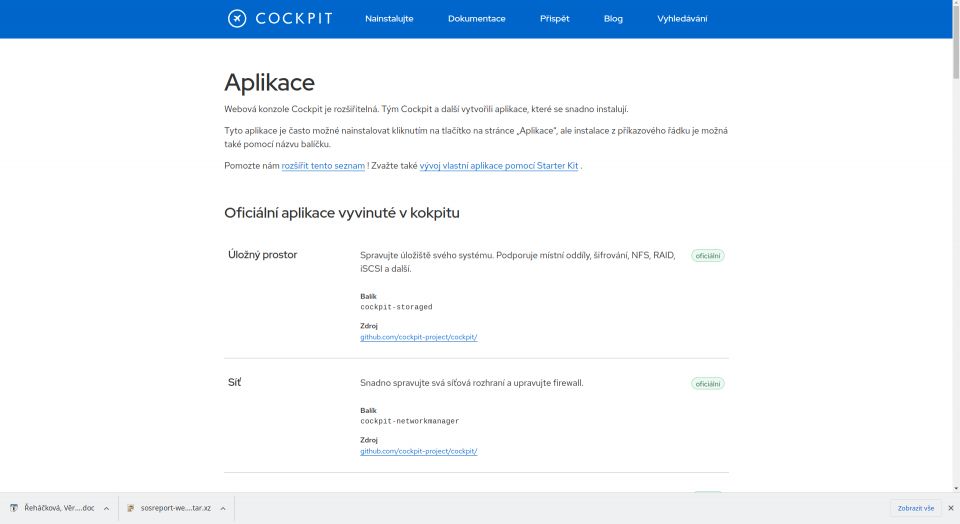The width and height of the screenshot is (960, 524).
Task: Expand options for sosreport download
Action: (223, 509)
